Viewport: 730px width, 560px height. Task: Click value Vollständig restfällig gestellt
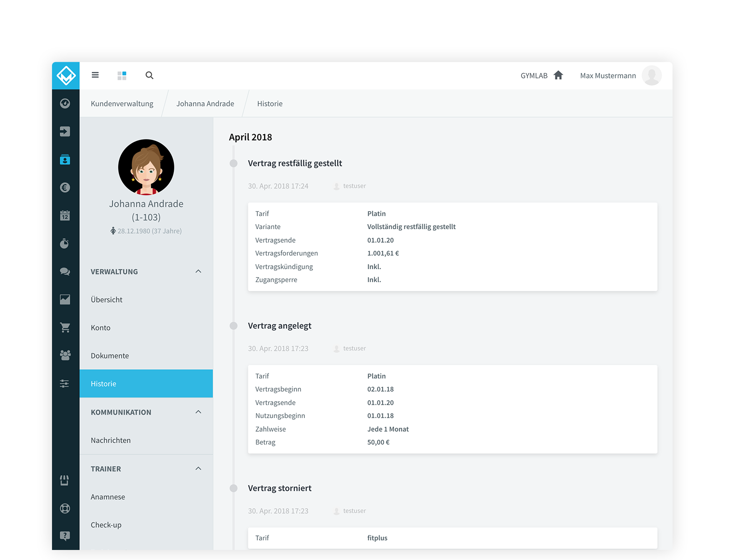pyautogui.click(x=411, y=227)
